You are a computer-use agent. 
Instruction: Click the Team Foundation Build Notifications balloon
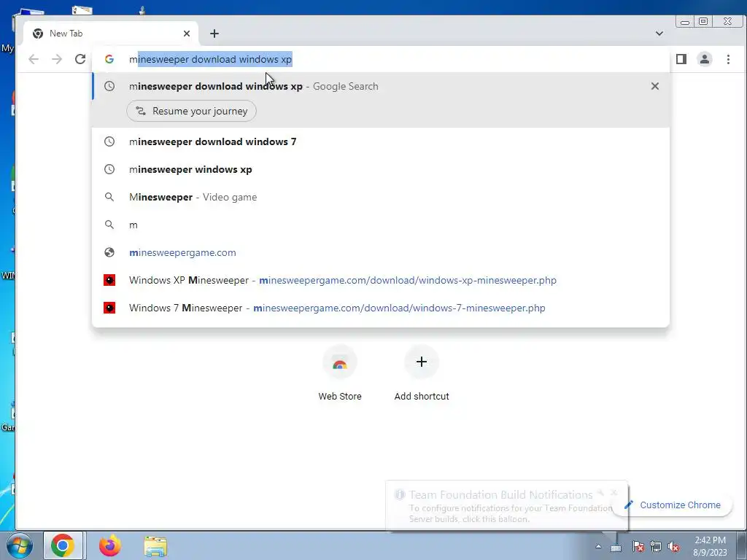point(506,506)
